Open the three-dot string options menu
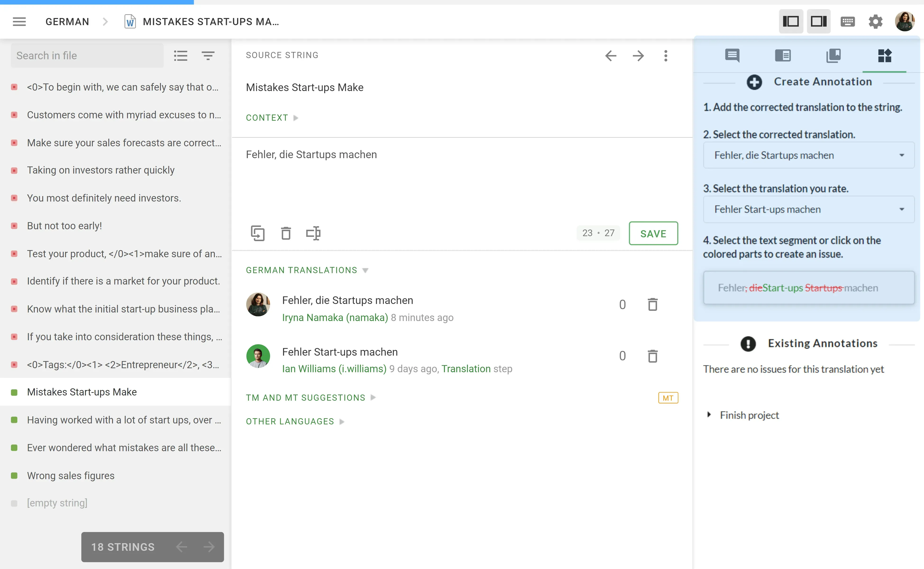The image size is (924, 569). tap(666, 56)
